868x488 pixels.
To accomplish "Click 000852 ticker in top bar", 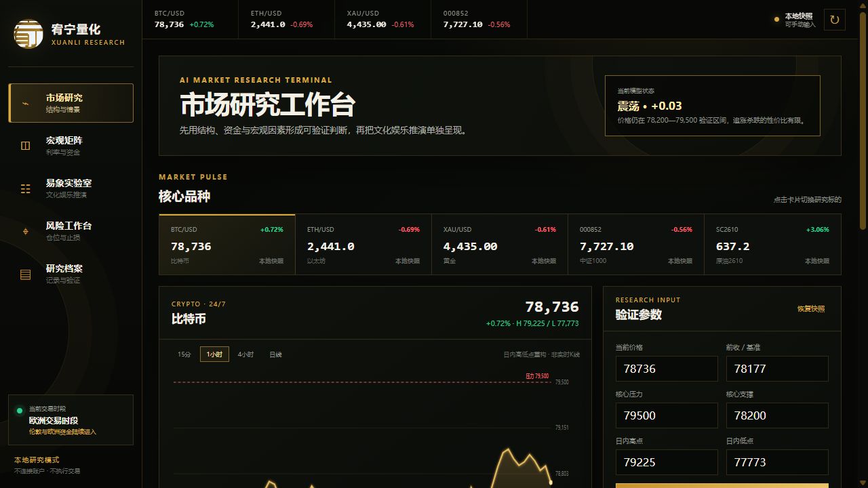I will pos(479,19).
